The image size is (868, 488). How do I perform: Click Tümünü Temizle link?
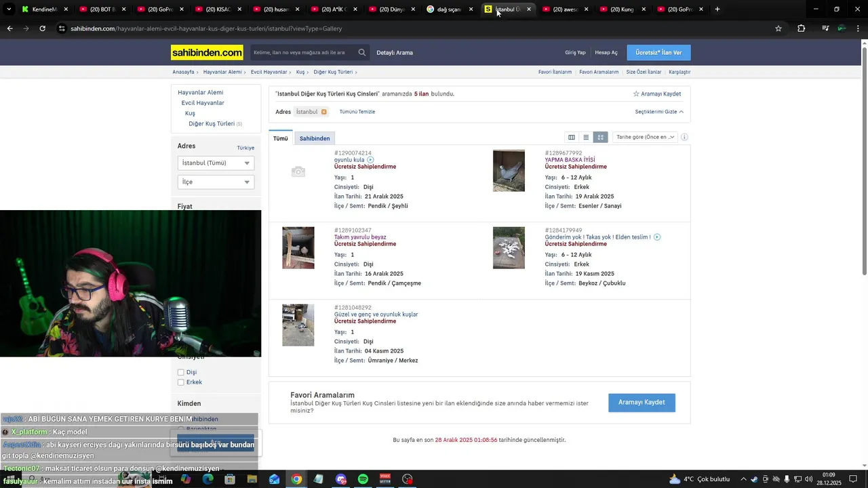(x=357, y=112)
